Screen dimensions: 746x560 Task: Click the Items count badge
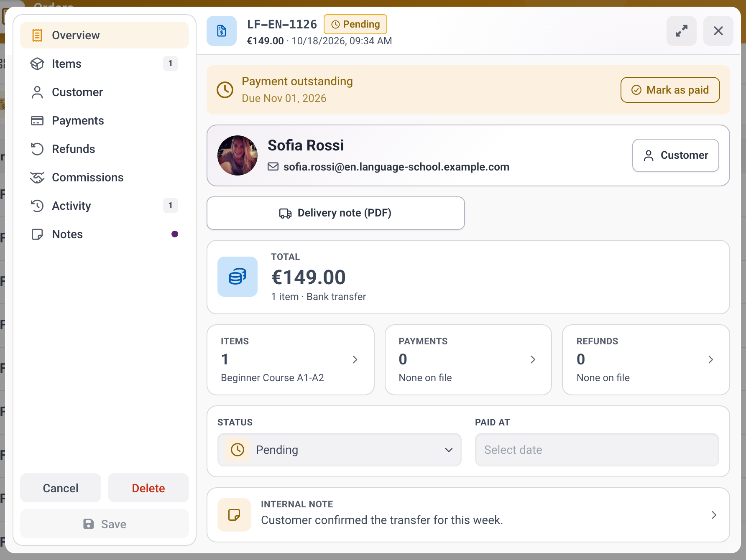coord(170,64)
